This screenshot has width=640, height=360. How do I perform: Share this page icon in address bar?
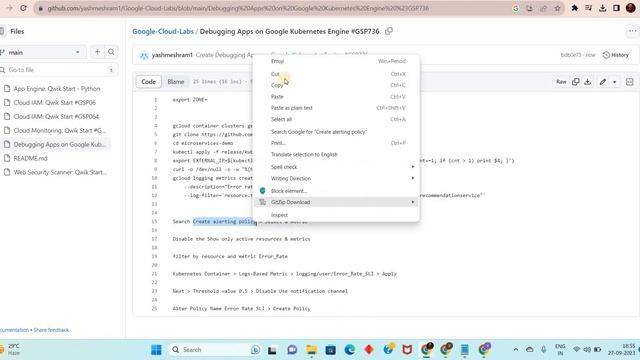point(543,8)
